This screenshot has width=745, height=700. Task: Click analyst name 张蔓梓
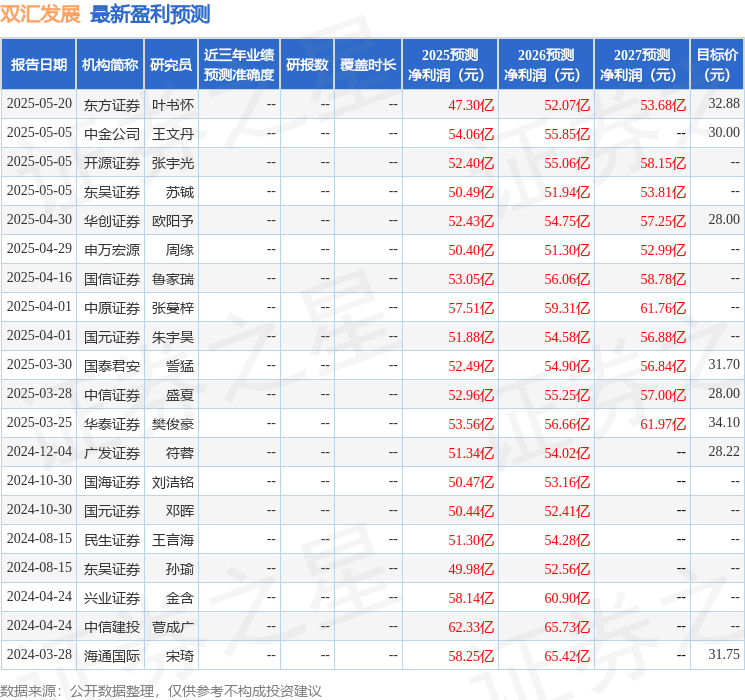pyautogui.click(x=172, y=308)
